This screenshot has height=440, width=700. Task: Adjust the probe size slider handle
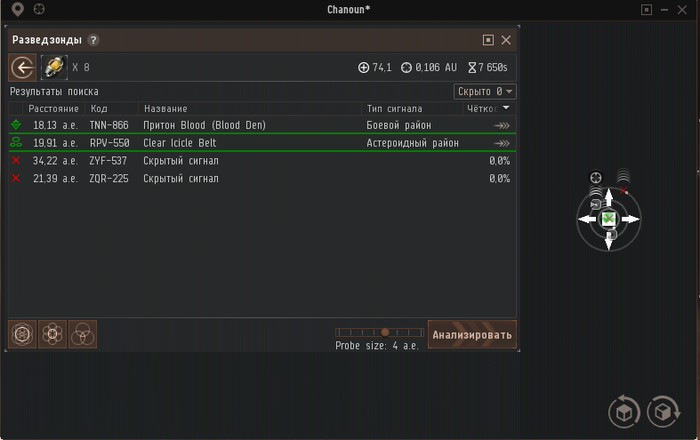[385, 332]
